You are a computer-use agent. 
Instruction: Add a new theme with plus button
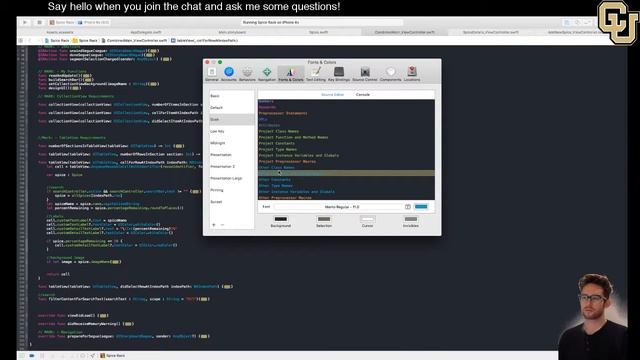tap(213, 225)
